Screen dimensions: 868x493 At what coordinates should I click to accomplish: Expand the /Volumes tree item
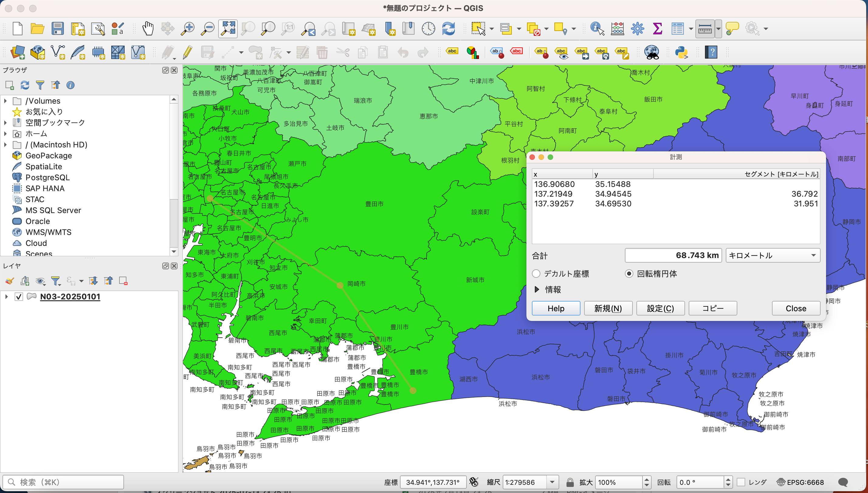[x=5, y=101]
